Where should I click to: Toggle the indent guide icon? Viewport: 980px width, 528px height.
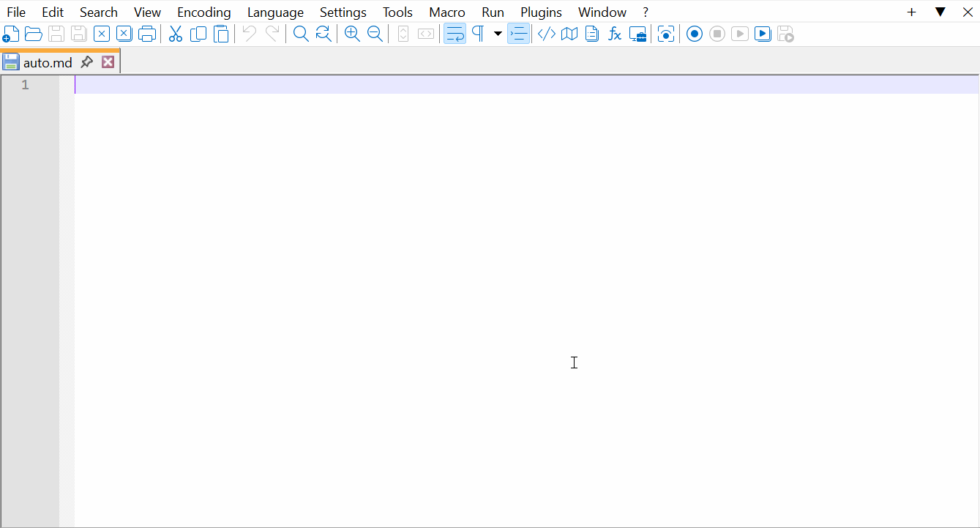[518, 34]
